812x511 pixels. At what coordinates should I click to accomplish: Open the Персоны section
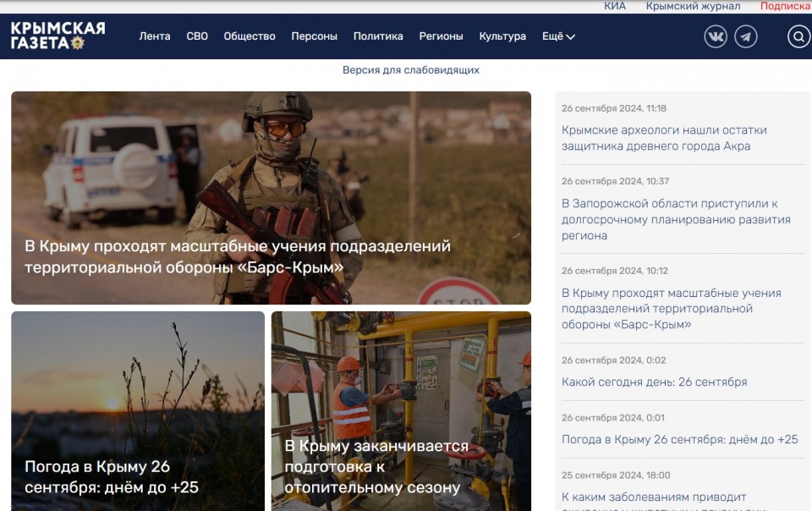[x=314, y=36]
